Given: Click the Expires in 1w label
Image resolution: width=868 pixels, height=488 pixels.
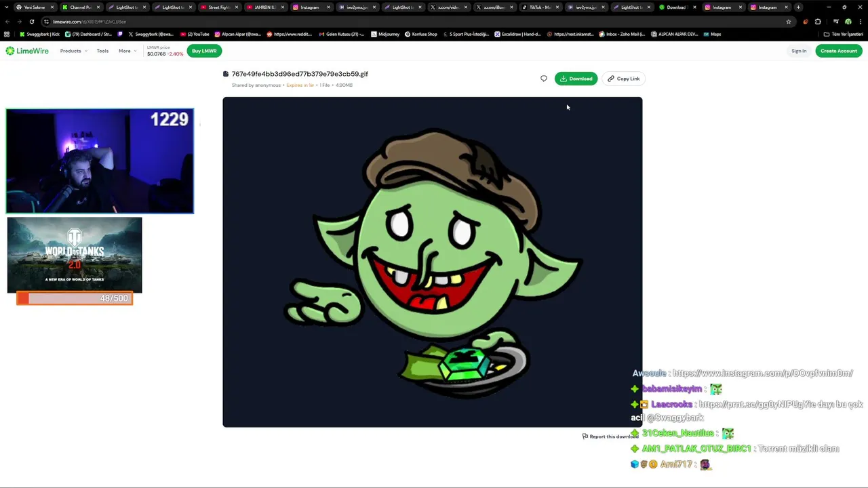Looking at the screenshot, I should [300, 85].
